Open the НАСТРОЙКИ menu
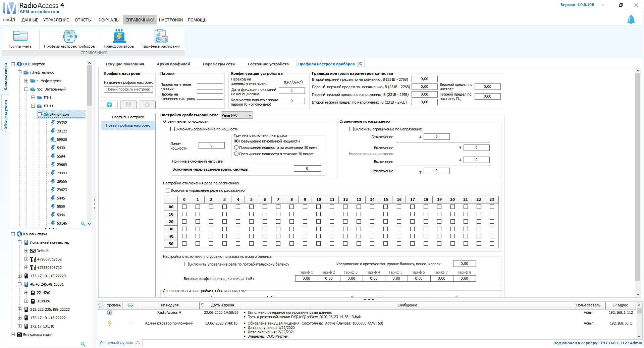The width and height of the screenshot is (644, 348). point(171,20)
